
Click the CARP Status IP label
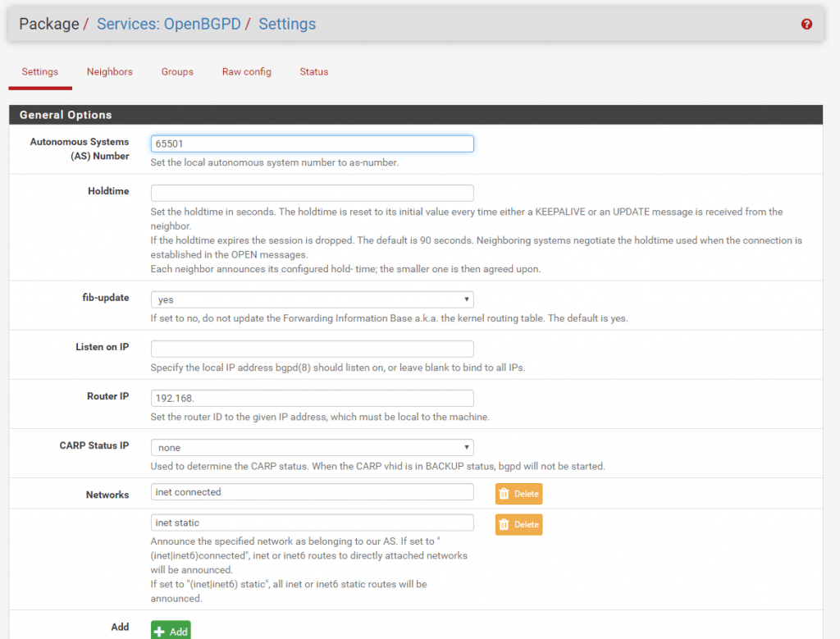click(x=94, y=445)
